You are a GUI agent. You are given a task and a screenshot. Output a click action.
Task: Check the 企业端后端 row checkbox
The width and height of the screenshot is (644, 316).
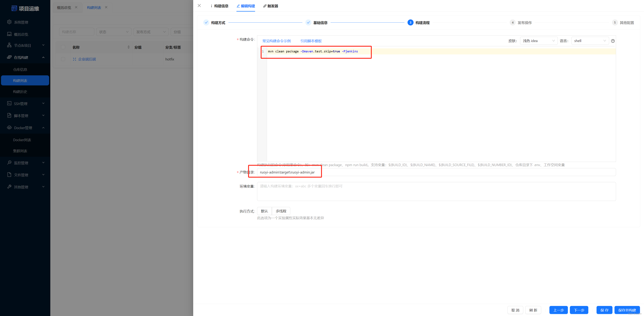coord(63,59)
